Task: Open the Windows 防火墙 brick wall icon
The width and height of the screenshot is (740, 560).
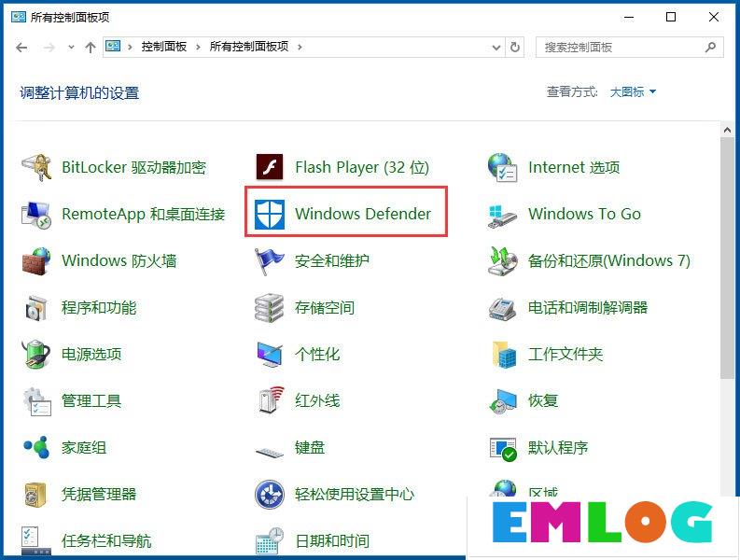Action: click(x=36, y=261)
